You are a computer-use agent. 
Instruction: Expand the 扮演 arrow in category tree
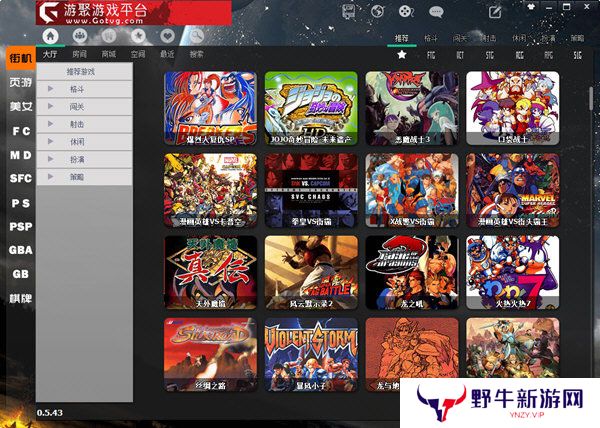[x=51, y=159]
